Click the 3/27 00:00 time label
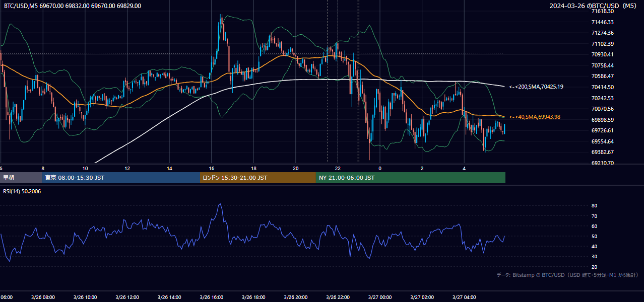The width and height of the screenshot is (644, 302). 380,297
